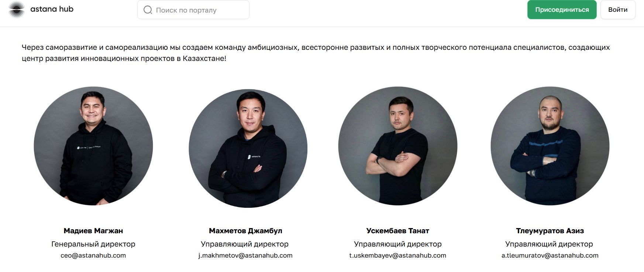644x272 pixels.
Task: Click the ceo@astanahub.com email address
Action: click(x=93, y=255)
